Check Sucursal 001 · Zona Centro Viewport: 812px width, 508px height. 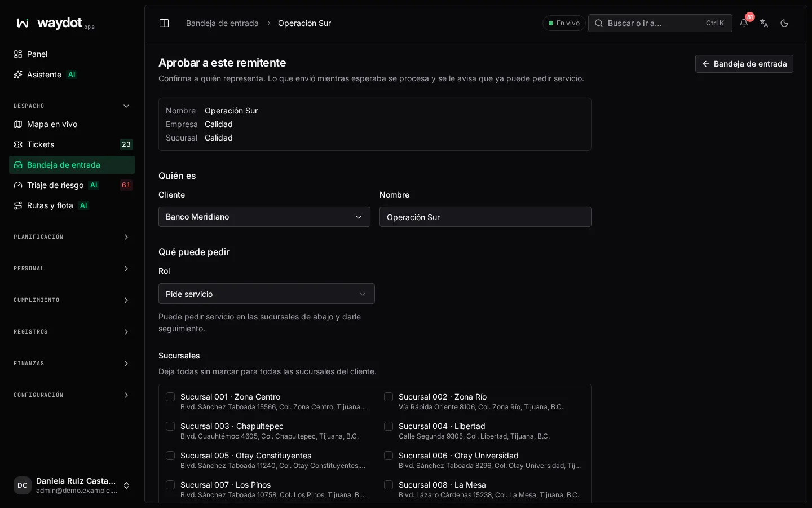click(170, 397)
